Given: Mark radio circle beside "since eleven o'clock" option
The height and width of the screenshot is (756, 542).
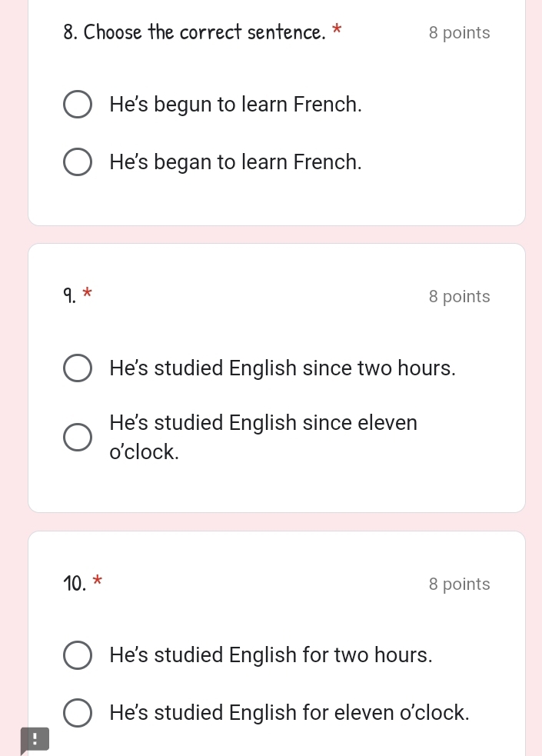Looking at the screenshot, I should [x=78, y=438].
